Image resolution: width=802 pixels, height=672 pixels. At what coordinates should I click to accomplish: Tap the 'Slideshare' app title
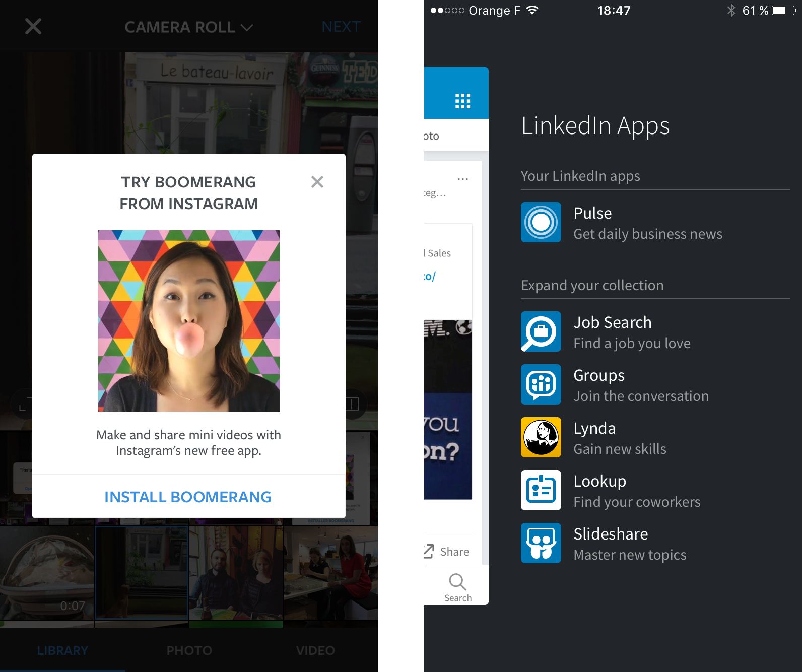611,534
